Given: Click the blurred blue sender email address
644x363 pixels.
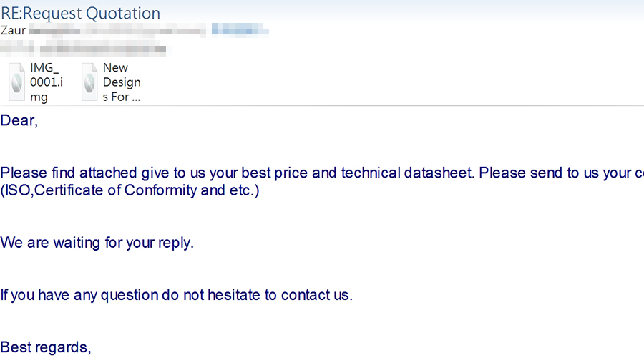Looking at the screenshot, I should tap(240, 30).
